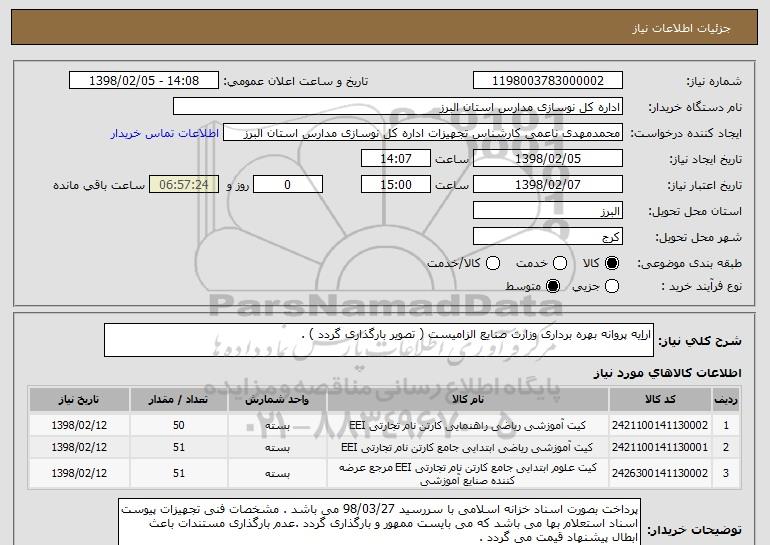Screen dimensions: 770x545
Task: Click the creation date field 1398/02/05
Action: [x=548, y=159]
